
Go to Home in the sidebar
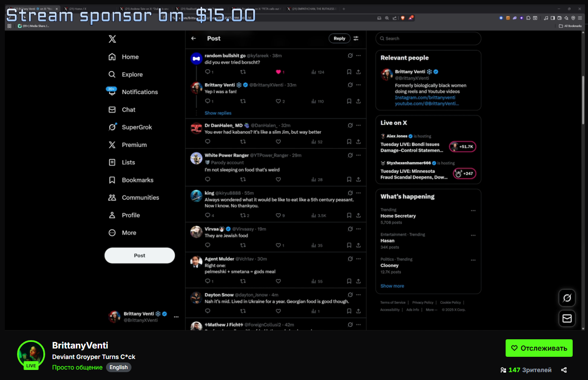[124, 57]
